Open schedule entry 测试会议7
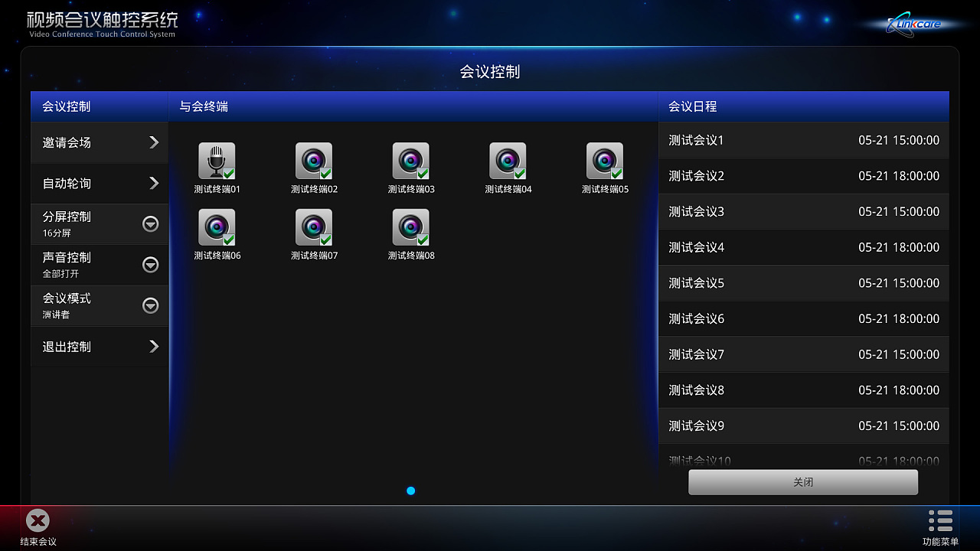The width and height of the screenshot is (980, 551). click(x=804, y=354)
